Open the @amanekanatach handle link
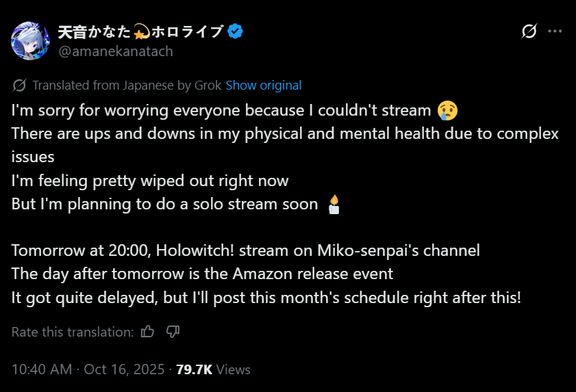The image size is (576, 392). click(x=116, y=51)
